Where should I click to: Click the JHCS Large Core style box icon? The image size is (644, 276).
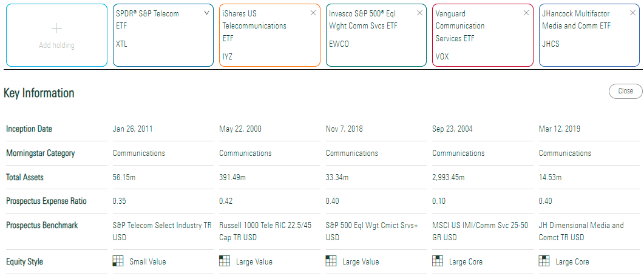[x=544, y=261]
